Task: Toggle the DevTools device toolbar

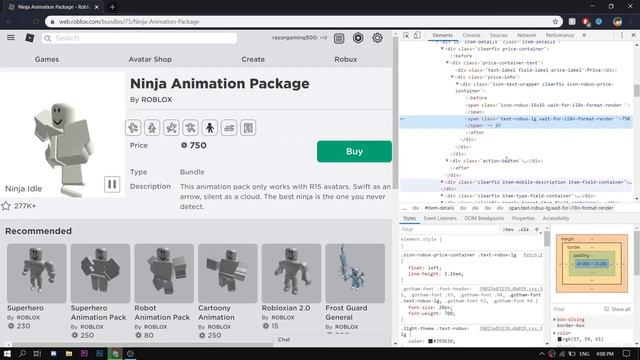Action: pos(417,36)
